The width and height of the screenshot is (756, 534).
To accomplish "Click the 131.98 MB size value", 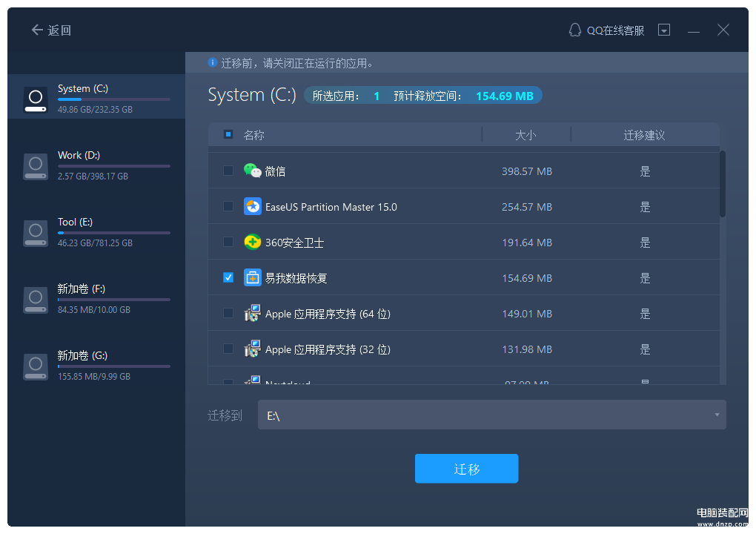I will tap(526, 350).
